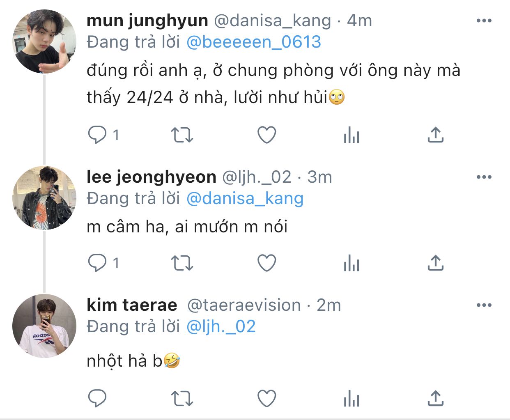The image size is (510, 420).
Task: Open mun junghyun's profile picture
Action: coord(44,41)
